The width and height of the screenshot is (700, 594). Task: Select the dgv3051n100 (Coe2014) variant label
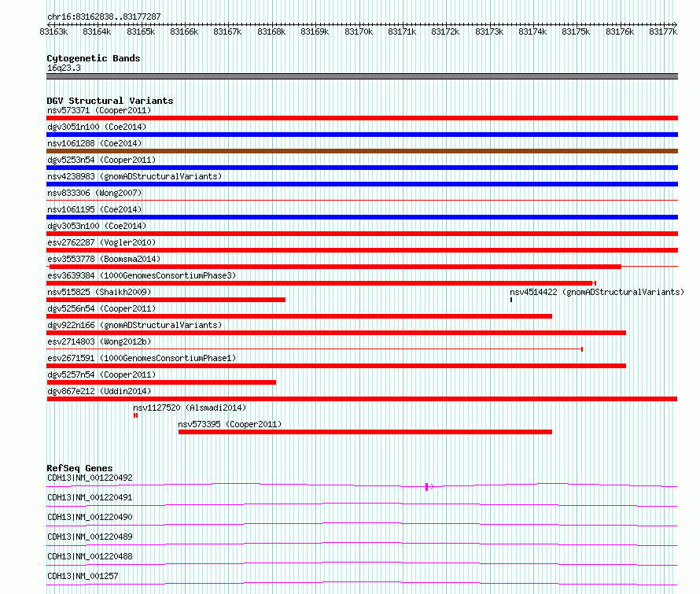[97, 127]
